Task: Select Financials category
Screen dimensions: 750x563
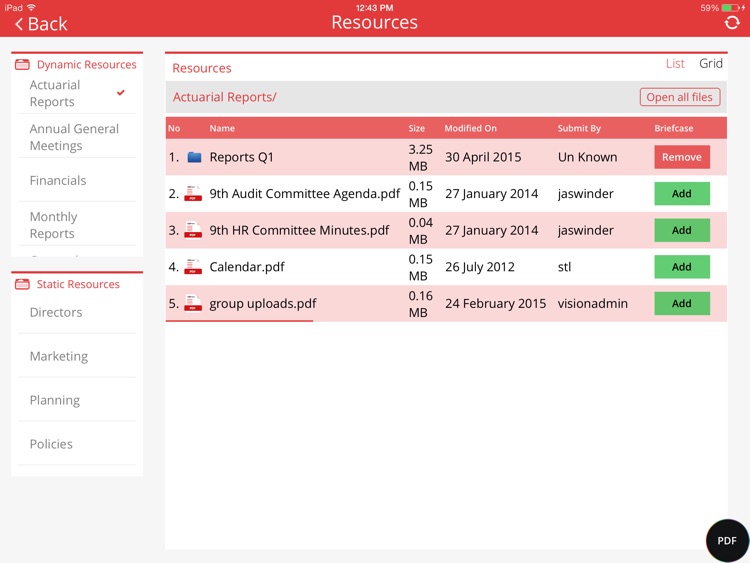Action: coord(77,180)
